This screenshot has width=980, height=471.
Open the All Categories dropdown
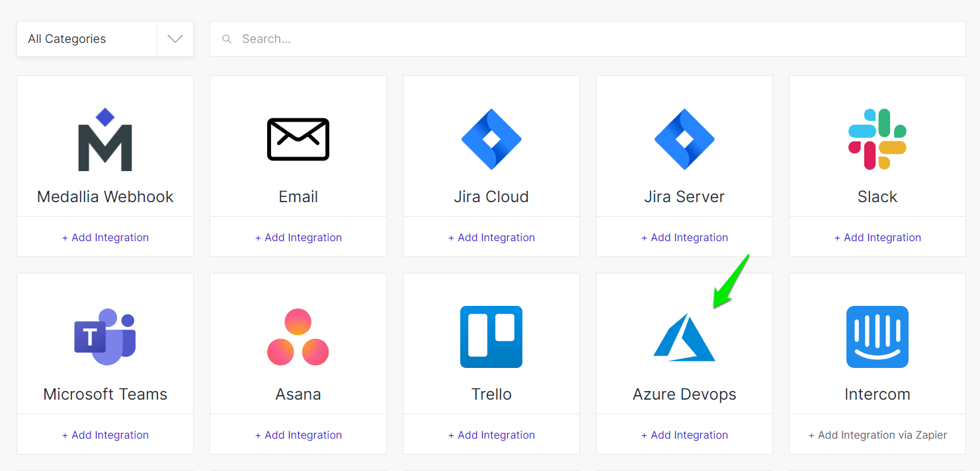[x=105, y=39]
